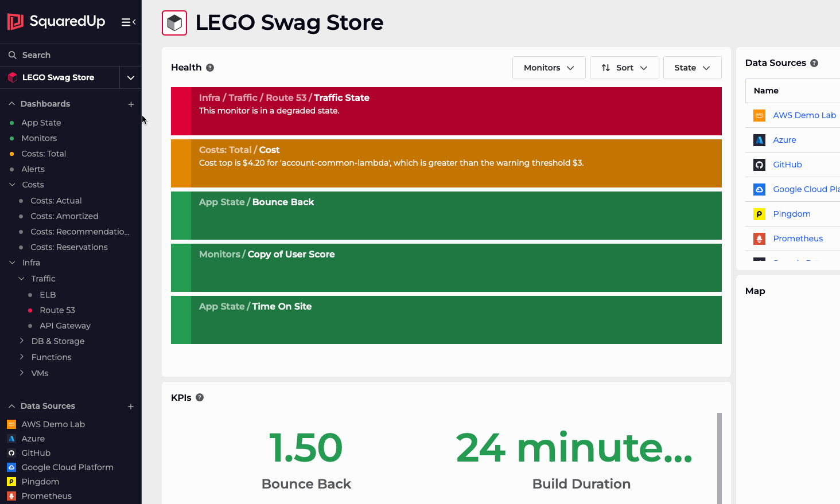Collapse the Dashboards section header

click(11, 104)
